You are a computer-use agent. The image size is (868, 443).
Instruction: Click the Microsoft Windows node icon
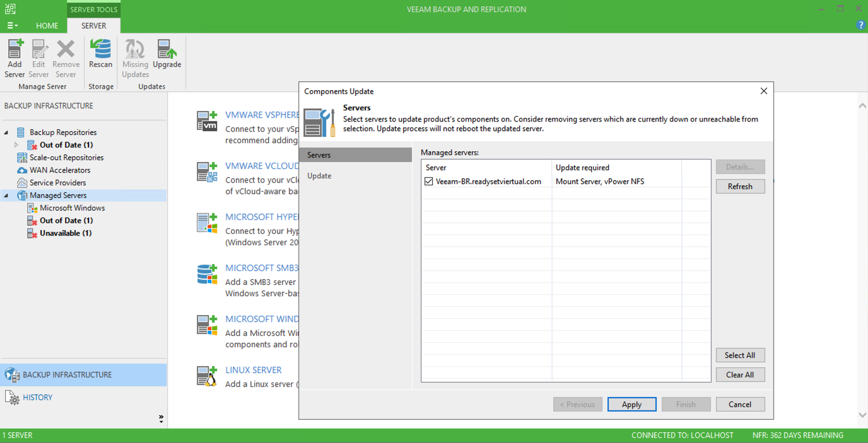(x=32, y=208)
